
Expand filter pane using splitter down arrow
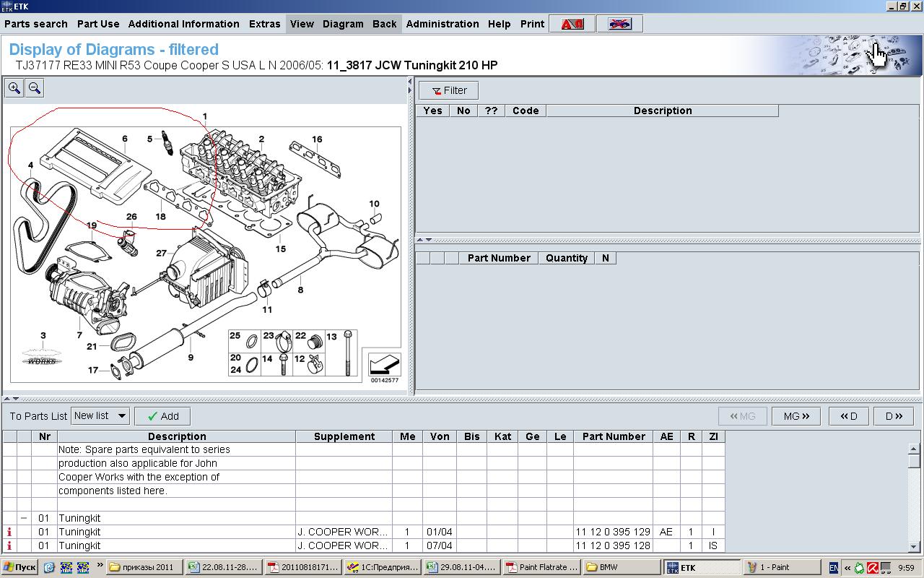tap(429, 240)
